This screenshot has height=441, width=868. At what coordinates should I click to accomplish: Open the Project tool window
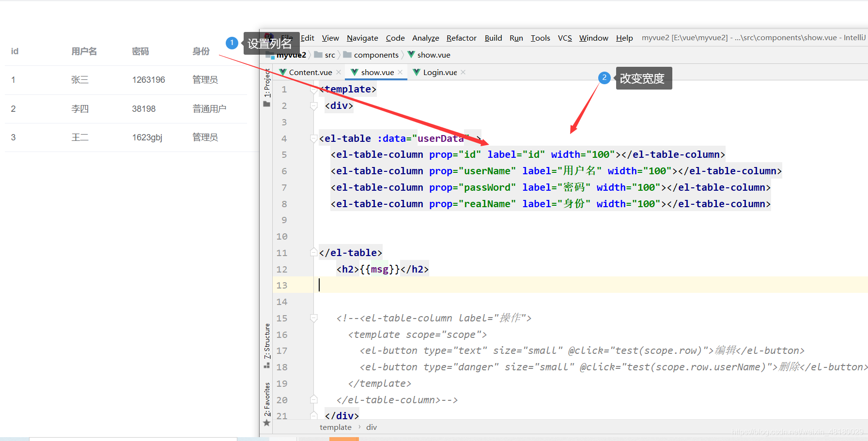tap(267, 83)
